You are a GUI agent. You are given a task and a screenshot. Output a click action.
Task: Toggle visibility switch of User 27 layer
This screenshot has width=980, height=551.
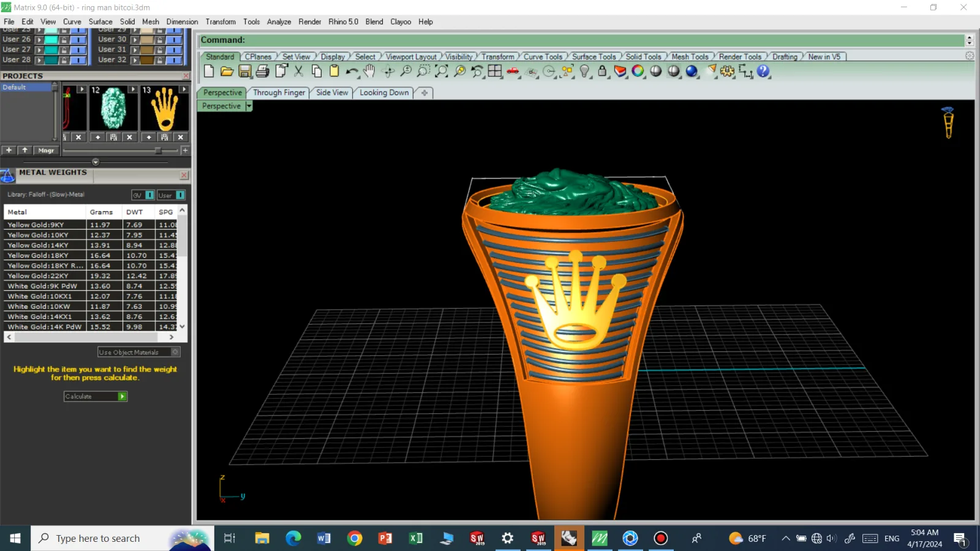click(x=78, y=50)
